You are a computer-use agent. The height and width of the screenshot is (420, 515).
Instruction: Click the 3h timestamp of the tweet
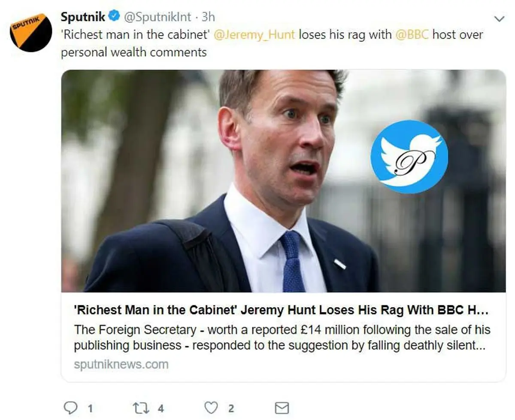pos(208,17)
